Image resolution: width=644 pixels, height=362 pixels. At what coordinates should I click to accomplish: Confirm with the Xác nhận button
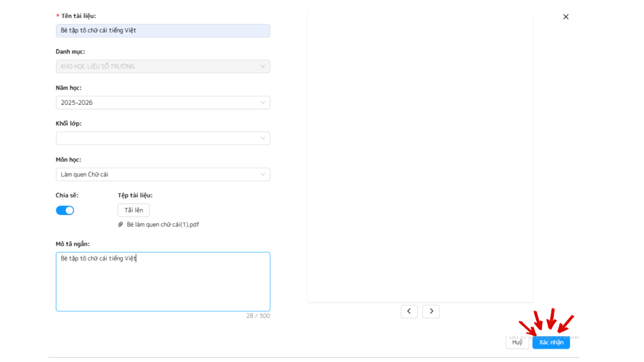551,343
